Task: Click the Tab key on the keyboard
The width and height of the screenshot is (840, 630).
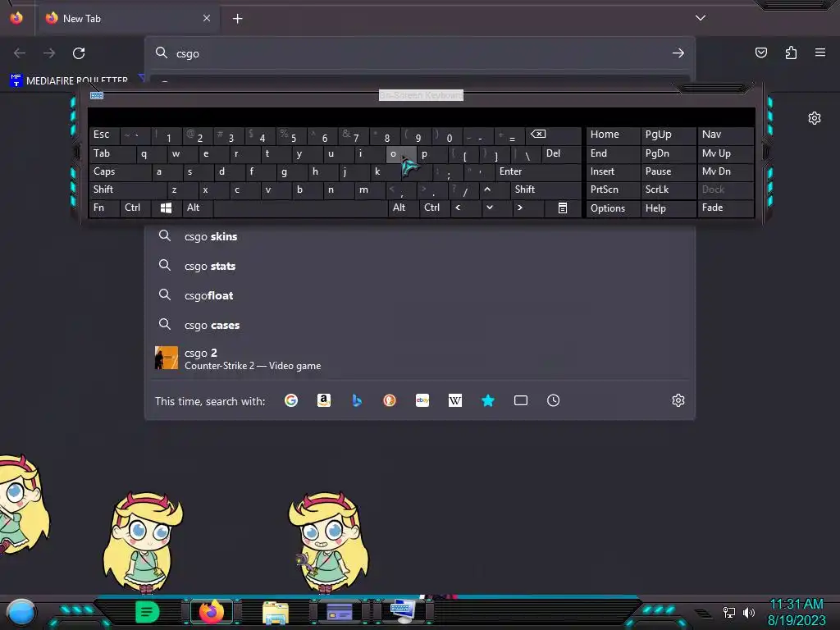Action: point(112,153)
